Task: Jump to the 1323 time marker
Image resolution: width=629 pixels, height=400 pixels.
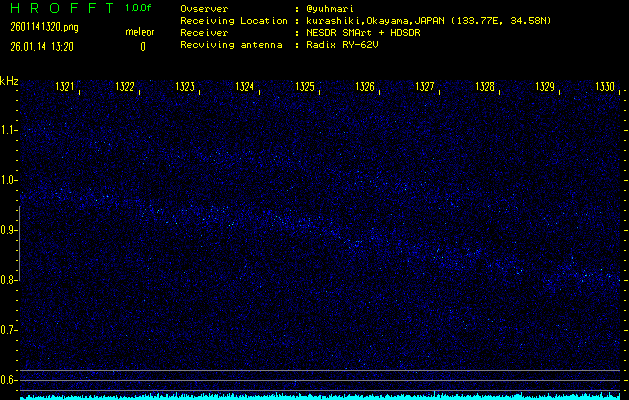Action: click(x=185, y=87)
